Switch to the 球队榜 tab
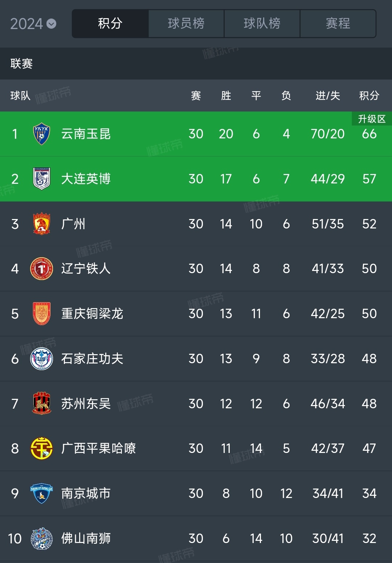This screenshot has height=563, width=392. pyautogui.click(x=262, y=24)
